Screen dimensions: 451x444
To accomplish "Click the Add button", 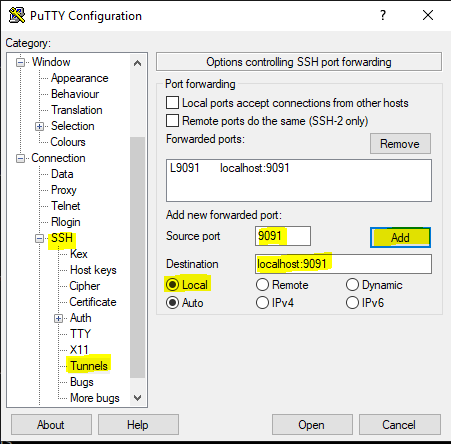I will 400,238.
